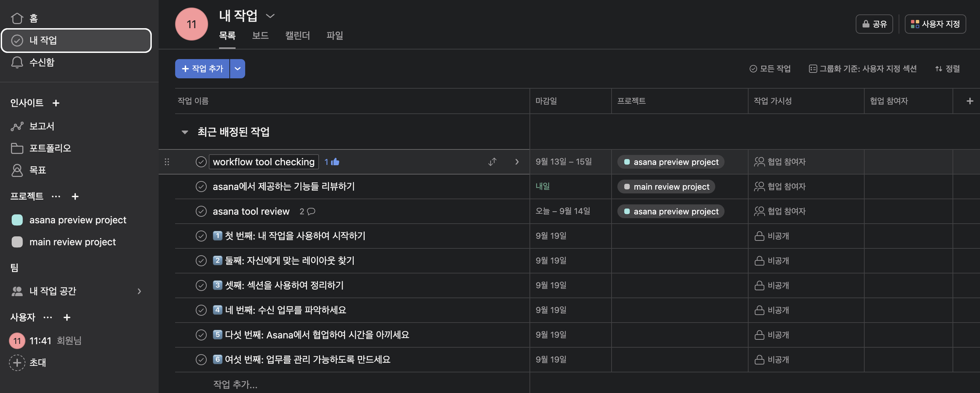Viewport: 980px width, 393px height.
Task: Open main review project in sidebar
Action: [x=72, y=242]
